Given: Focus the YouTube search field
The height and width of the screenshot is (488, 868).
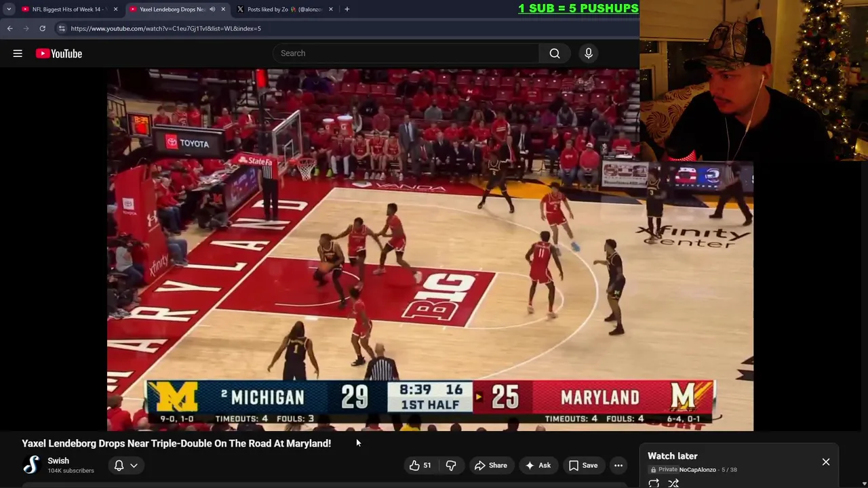Looking at the screenshot, I should pyautogui.click(x=407, y=54).
